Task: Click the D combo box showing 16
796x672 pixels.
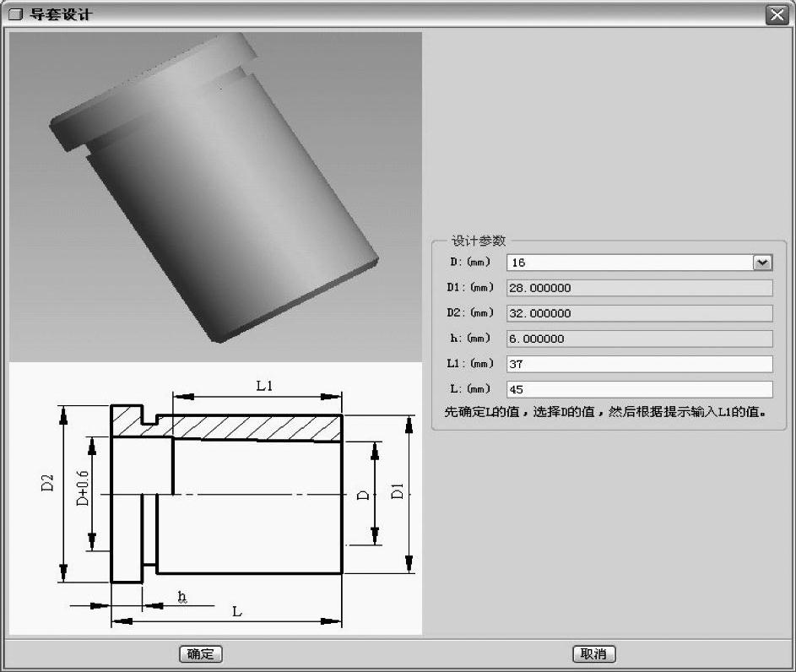Action: [x=629, y=263]
